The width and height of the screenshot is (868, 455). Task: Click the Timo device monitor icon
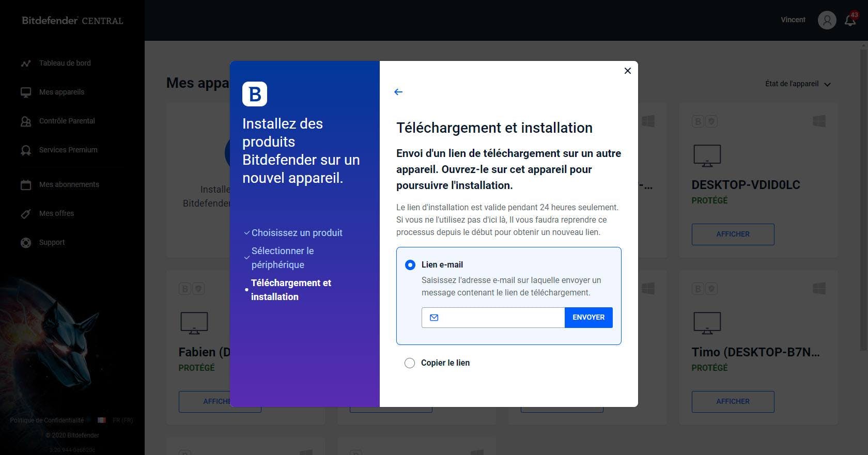pos(707,323)
